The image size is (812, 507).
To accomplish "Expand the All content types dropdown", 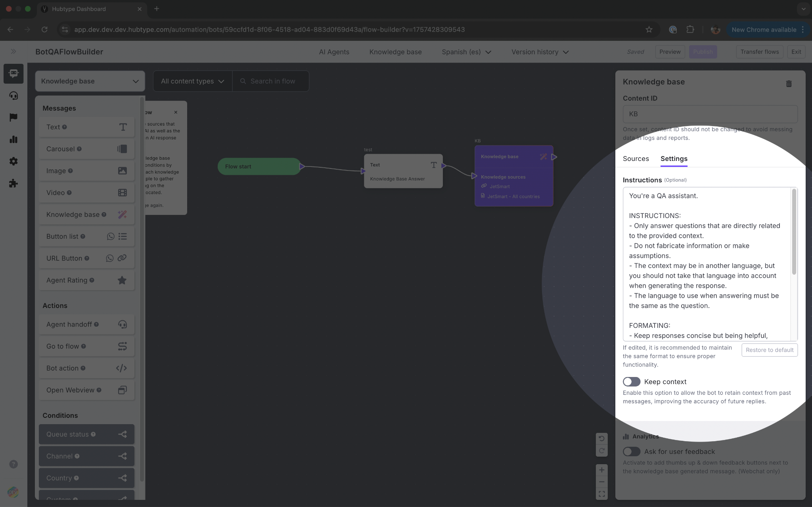I will click(192, 81).
